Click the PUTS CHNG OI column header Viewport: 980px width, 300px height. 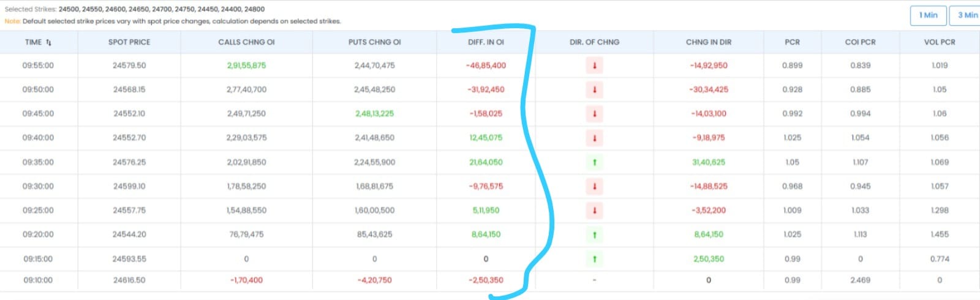(374, 42)
